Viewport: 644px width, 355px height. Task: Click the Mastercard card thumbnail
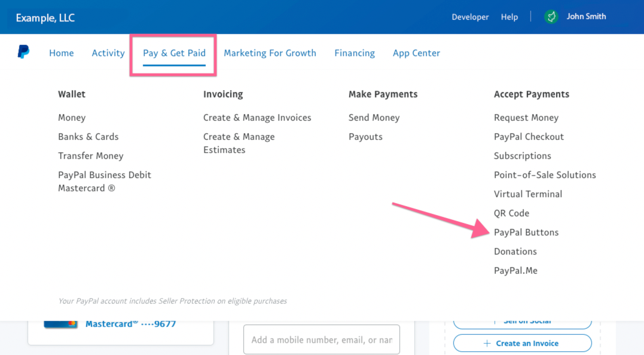[x=60, y=324]
